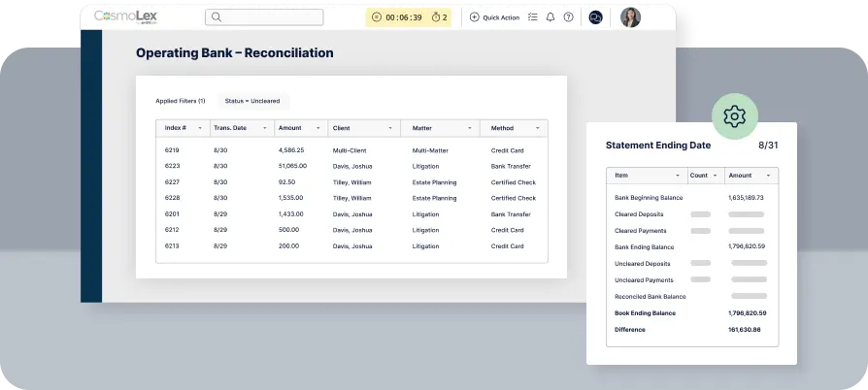Open notifications bell icon

point(551,17)
